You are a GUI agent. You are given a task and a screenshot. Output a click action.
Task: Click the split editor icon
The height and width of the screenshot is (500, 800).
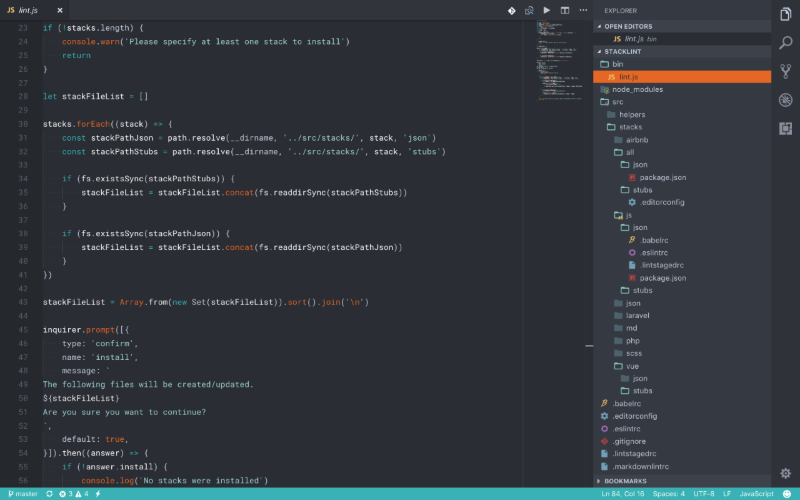[565, 10]
